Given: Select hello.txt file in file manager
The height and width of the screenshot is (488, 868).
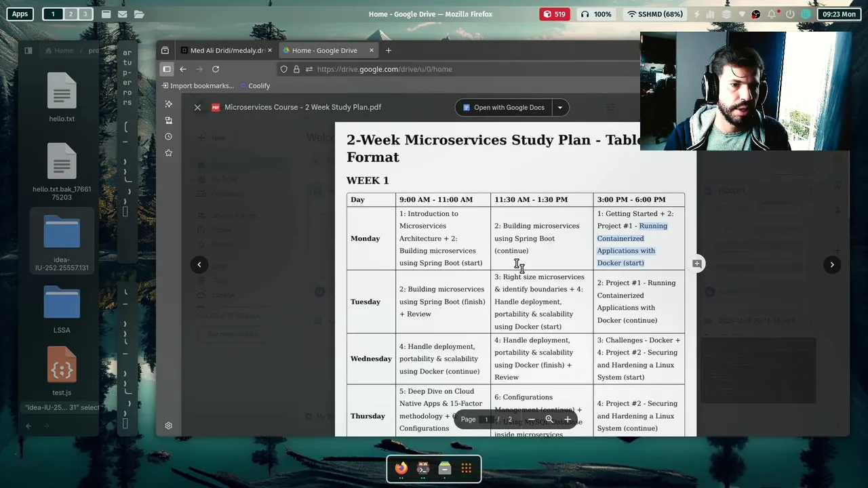Looking at the screenshot, I should (x=62, y=98).
